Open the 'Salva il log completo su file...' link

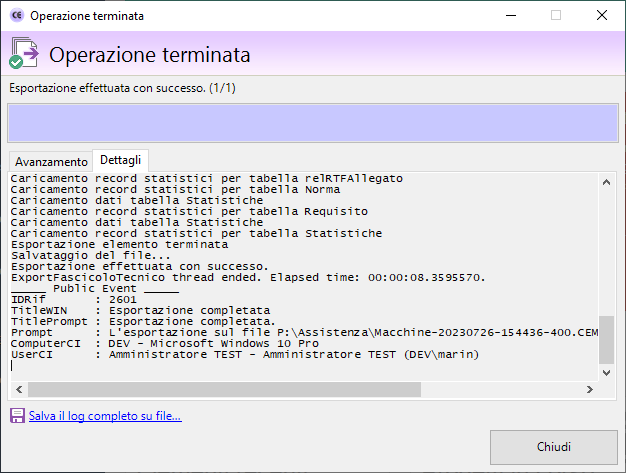[105, 415]
